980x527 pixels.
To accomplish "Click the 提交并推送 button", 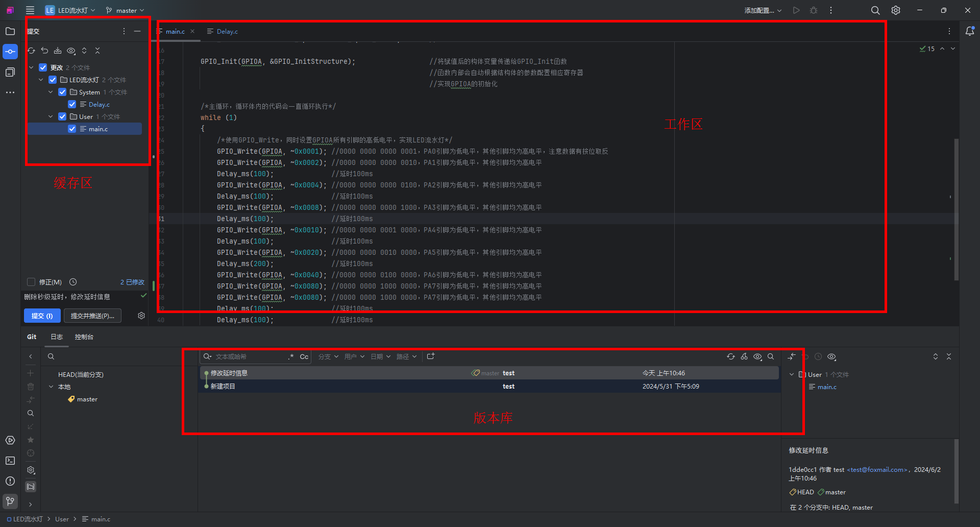I will 92,316.
